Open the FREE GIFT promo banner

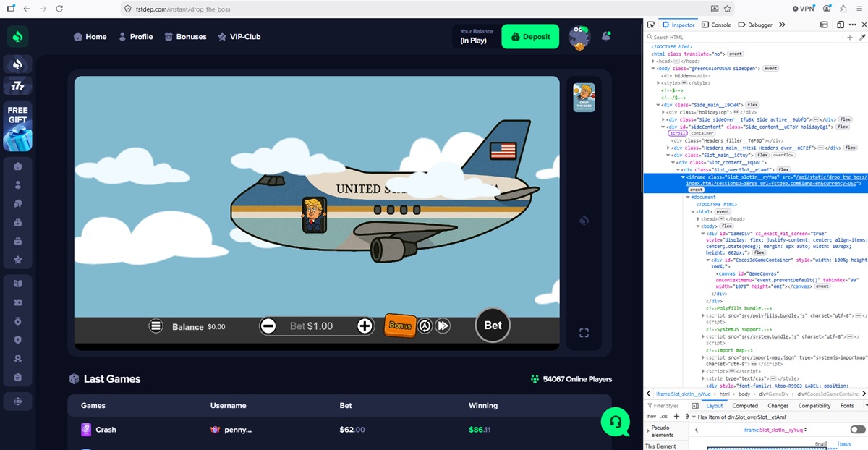coord(17,126)
